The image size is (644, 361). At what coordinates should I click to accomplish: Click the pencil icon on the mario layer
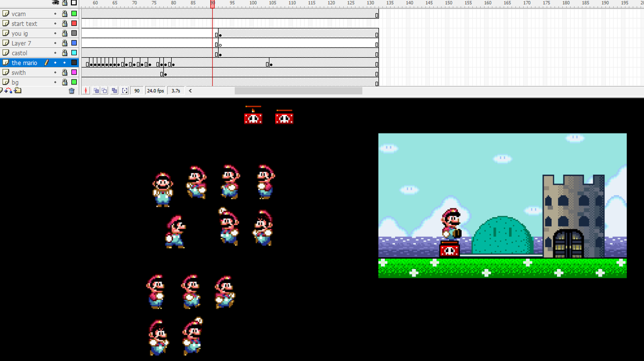coord(47,63)
